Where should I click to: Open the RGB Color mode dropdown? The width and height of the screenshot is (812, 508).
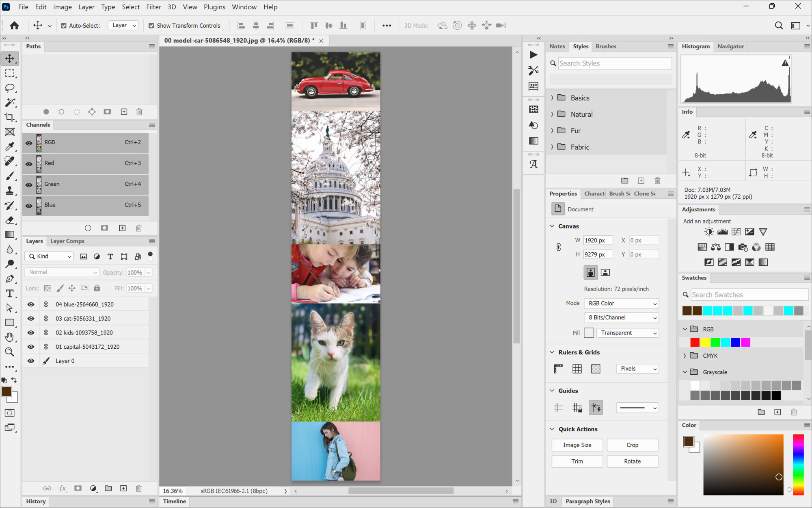tap(621, 304)
